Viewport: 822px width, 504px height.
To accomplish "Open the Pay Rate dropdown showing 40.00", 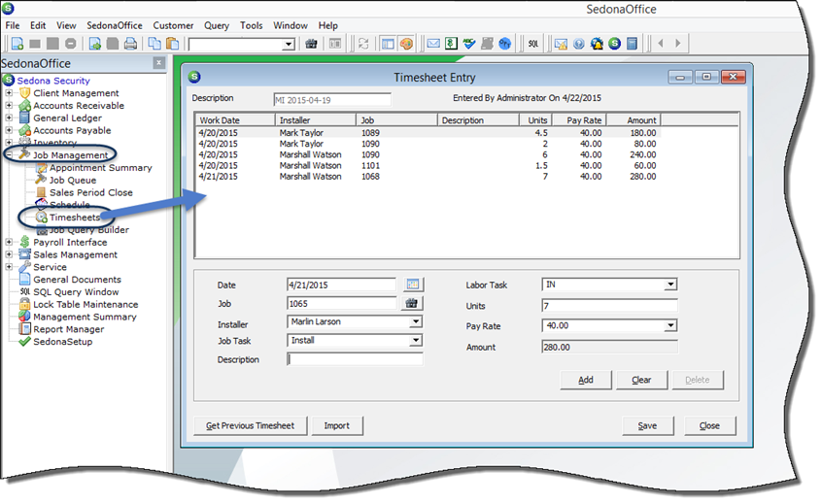I will (x=670, y=326).
